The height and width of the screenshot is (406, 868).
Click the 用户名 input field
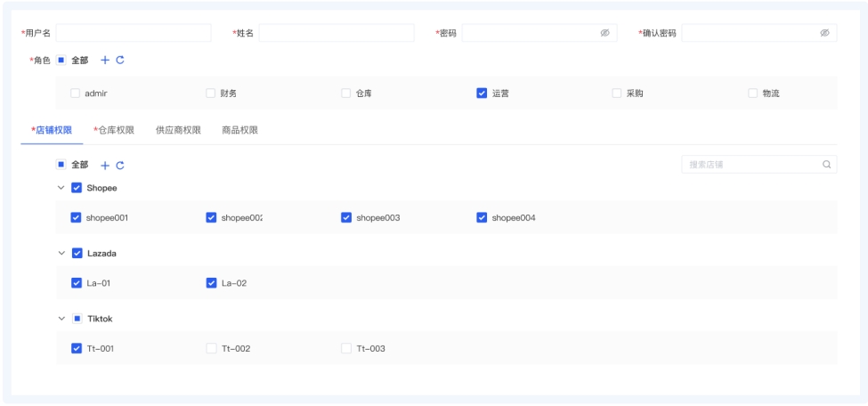click(134, 33)
